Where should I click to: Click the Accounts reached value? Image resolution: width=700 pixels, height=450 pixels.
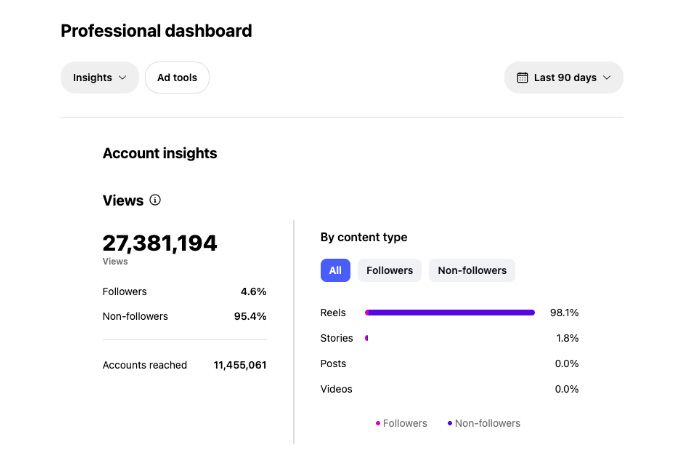tap(240, 365)
